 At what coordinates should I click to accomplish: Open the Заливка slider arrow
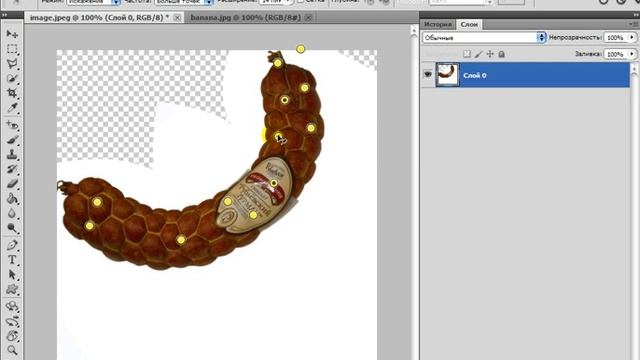coord(632,54)
